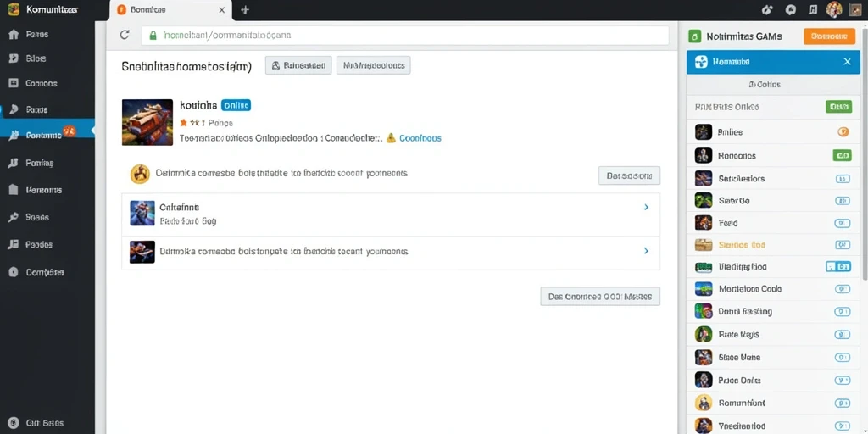
Task: Close the blue panel header with X
Action: point(847,61)
